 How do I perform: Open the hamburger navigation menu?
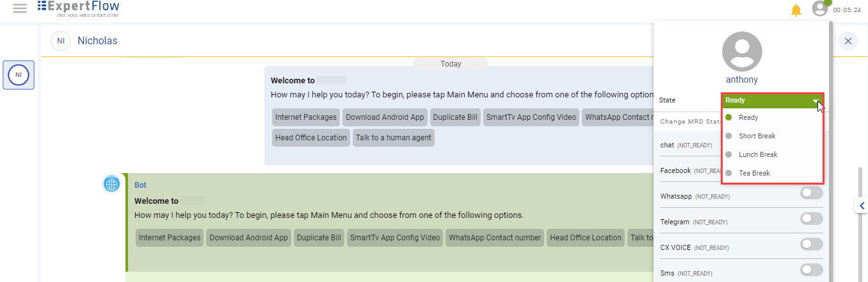click(x=20, y=8)
